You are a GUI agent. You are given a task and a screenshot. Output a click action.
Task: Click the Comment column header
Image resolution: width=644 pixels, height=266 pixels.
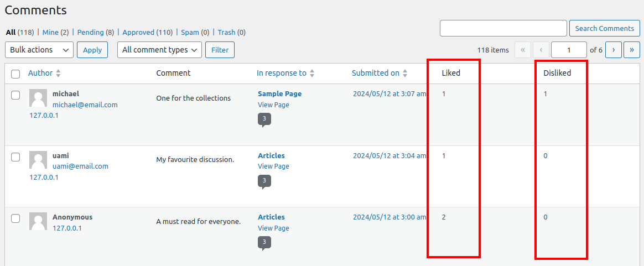pyautogui.click(x=173, y=73)
